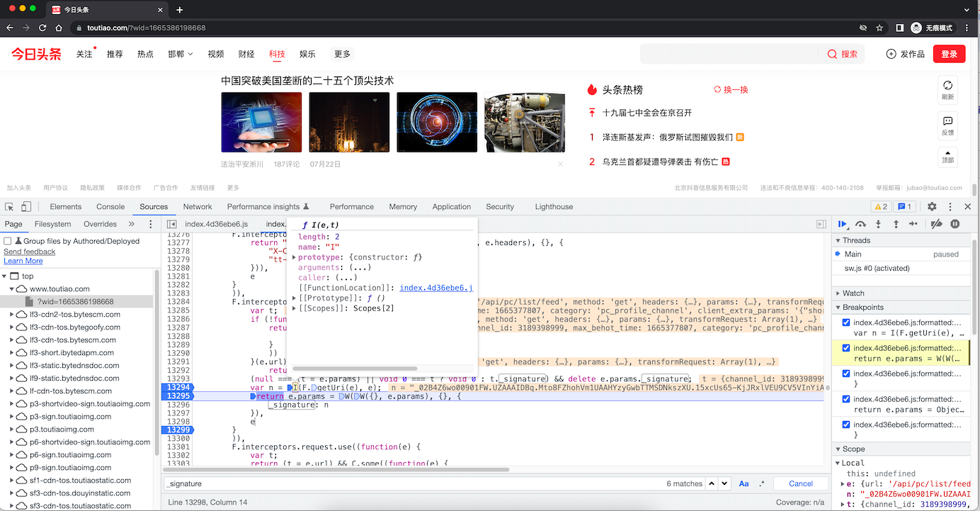This screenshot has height=511, width=980.
Task: Activate the inspect element picker
Action: (9, 207)
